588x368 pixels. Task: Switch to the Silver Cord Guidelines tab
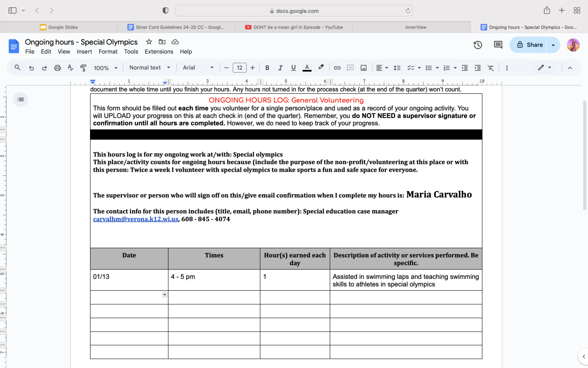tap(176, 27)
